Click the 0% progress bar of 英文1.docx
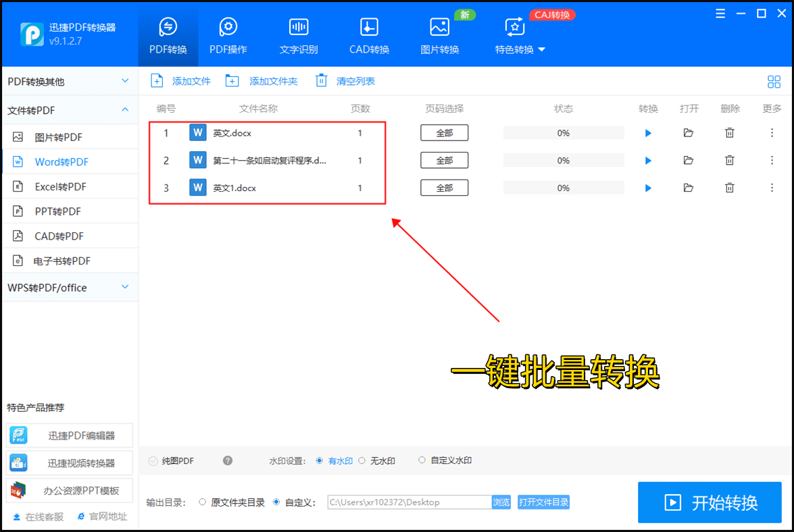The height and width of the screenshot is (532, 794). [564, 188]
